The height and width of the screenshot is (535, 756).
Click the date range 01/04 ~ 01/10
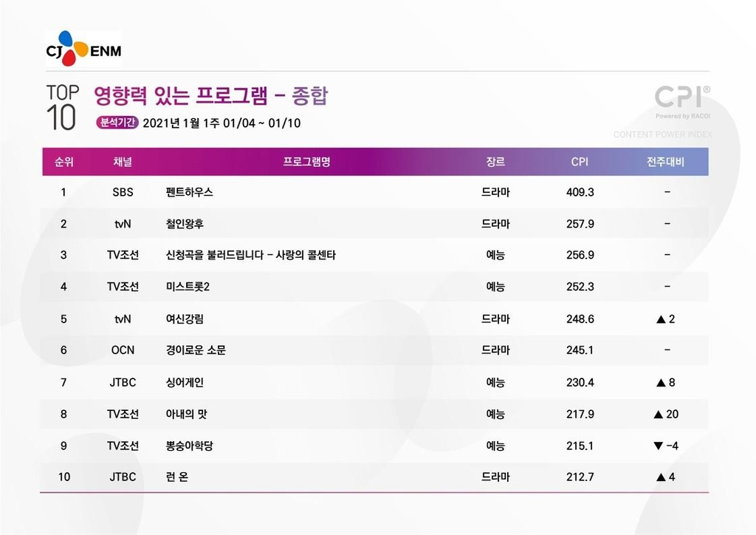(x=262, y=123)
